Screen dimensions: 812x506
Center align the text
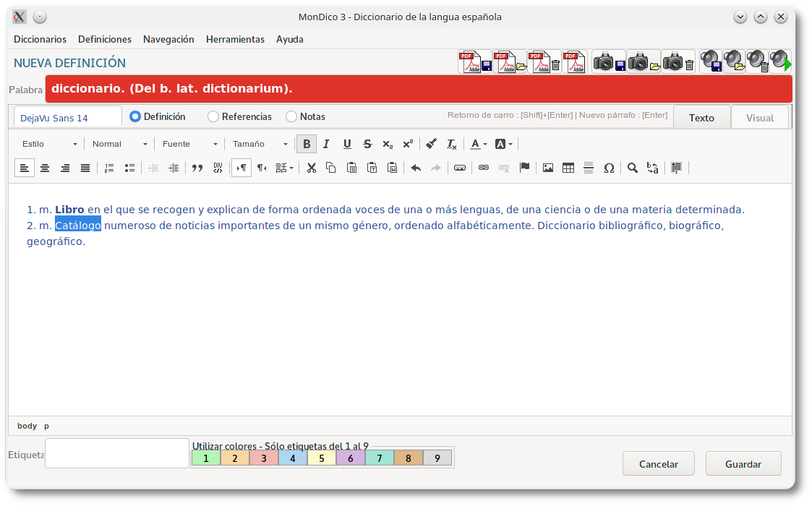click(x=45, y=168)
